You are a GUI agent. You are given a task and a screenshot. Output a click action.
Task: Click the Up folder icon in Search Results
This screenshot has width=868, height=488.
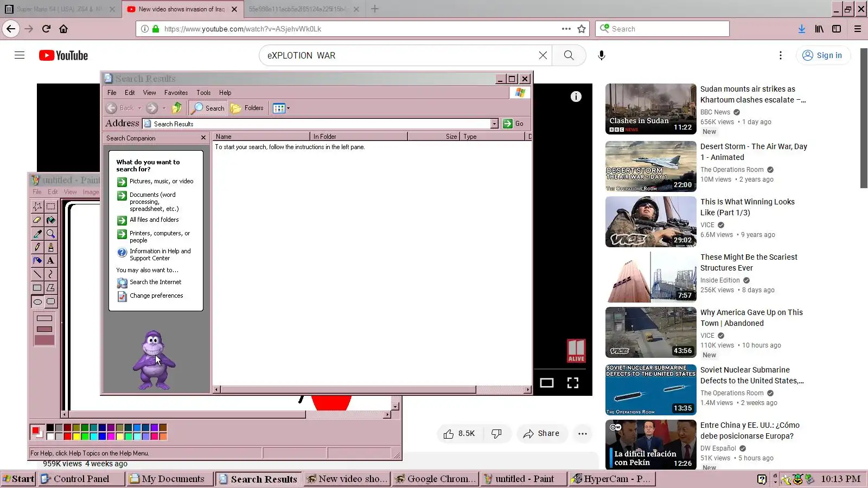pos(177,108)
